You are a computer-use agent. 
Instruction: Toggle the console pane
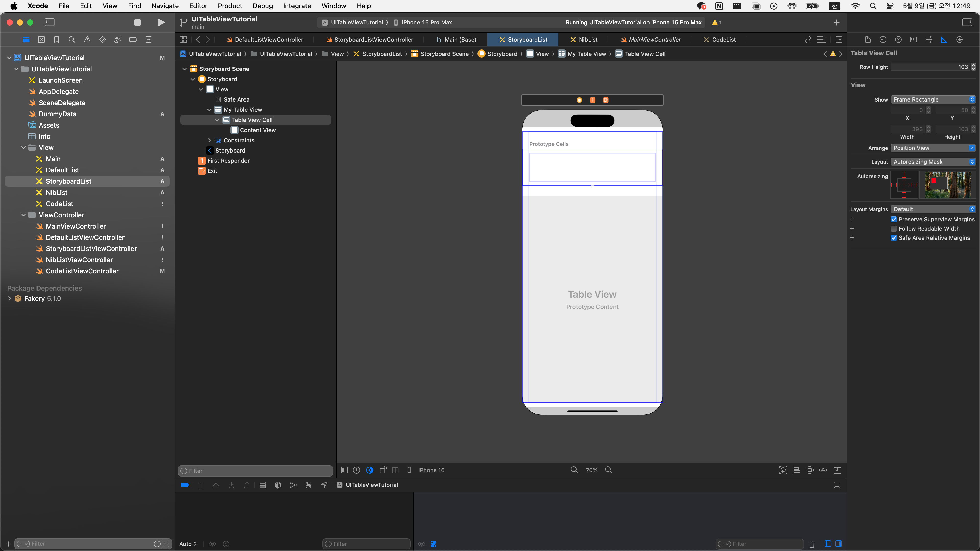click(x=838, y=544)
